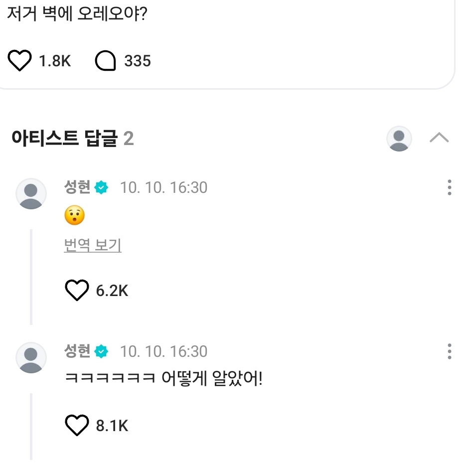
Task: Collapse the 아티스트 답글 section chevron
Action: point(439,138)
